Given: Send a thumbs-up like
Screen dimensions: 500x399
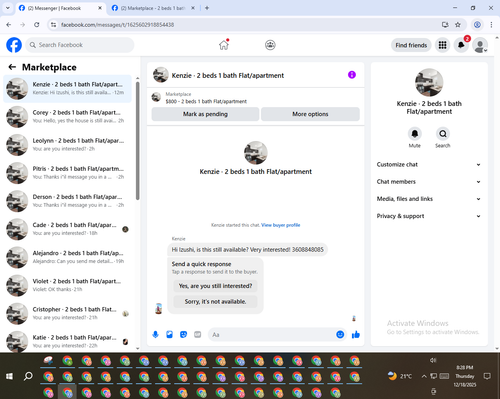Looking at the screenshot, I should (356, 334).
